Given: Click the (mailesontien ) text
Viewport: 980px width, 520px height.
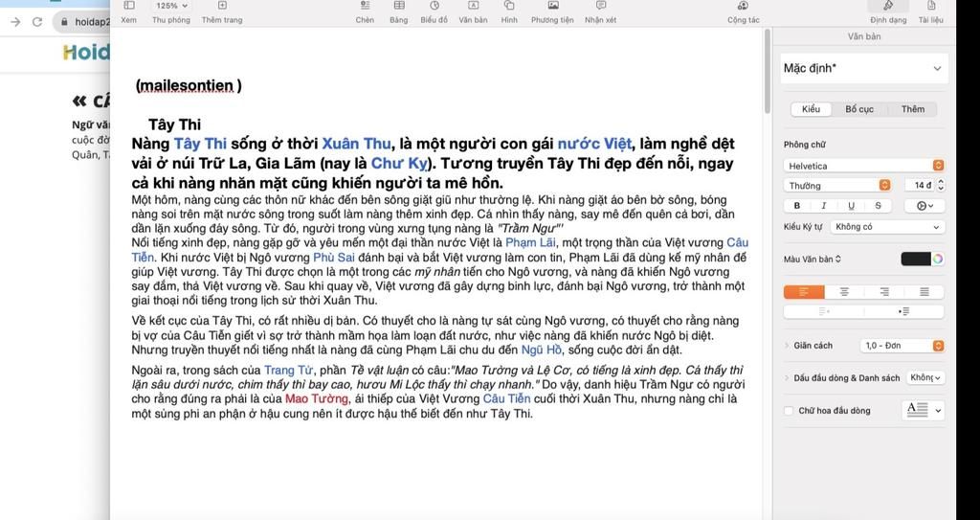Looking at the screenshot, I should click(x=189, y=86).
